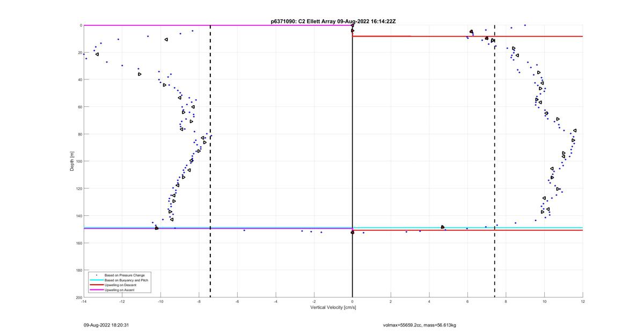This screenshot has width=644, height=334.
Task: Select the dashed vertical line near -7.4 cm/s
Action: tap(210, 161)
